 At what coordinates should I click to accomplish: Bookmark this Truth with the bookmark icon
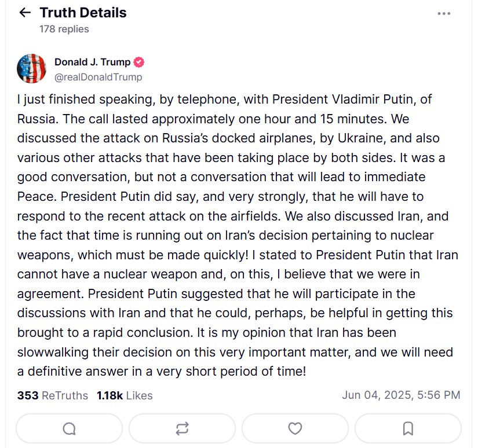[x=408, y=428]
